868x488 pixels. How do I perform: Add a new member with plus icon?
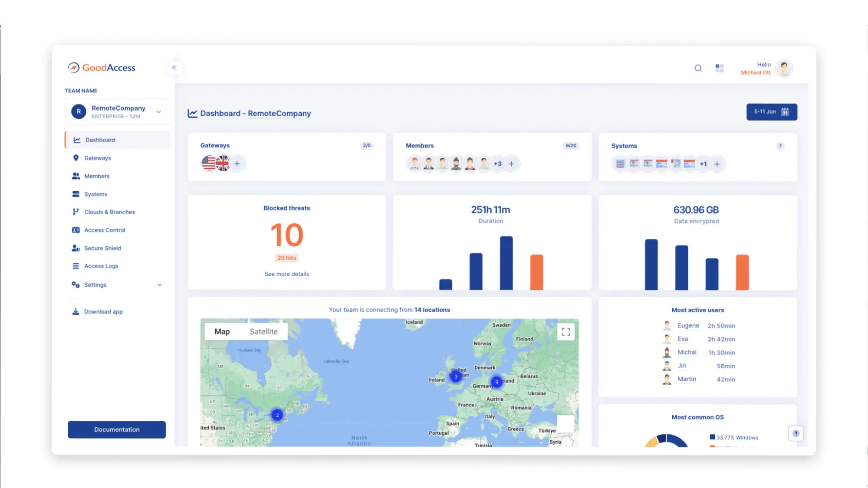point(512,164)
